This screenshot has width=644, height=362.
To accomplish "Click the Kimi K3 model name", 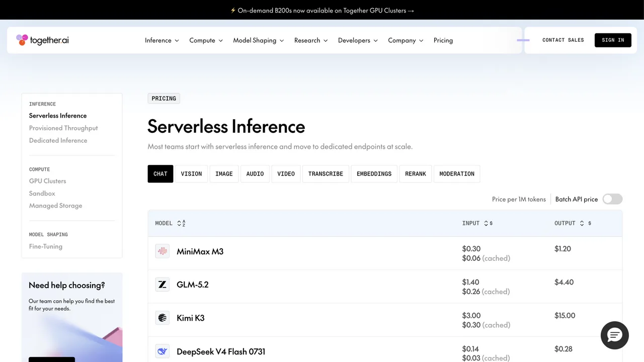I will pos(191,318).
